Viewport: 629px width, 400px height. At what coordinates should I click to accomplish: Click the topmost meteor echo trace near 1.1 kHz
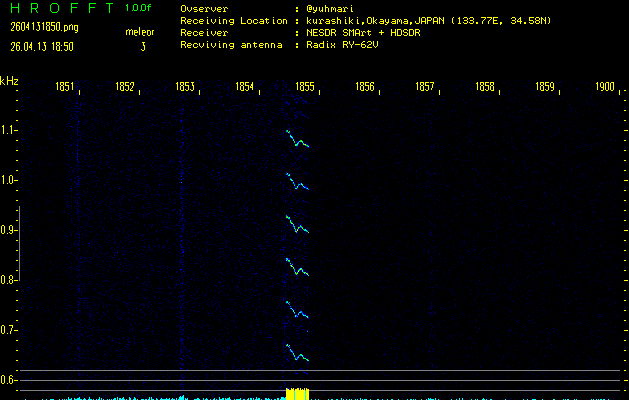pos(297,141)
